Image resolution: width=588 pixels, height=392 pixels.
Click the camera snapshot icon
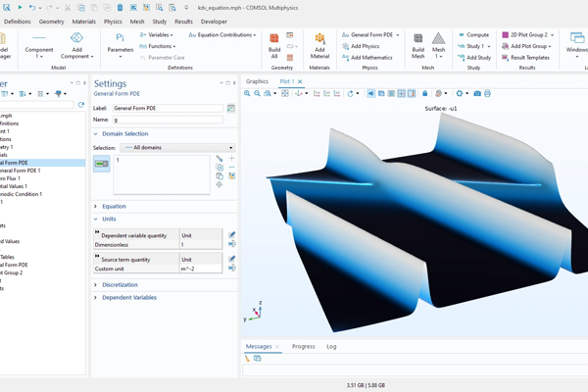click(477, 93)
